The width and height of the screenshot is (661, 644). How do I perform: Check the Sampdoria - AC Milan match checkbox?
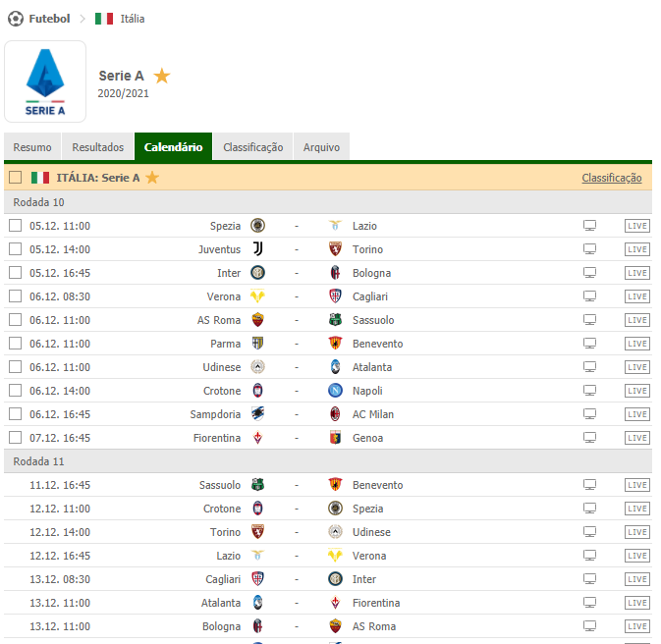pyautogui.click(x=15, y=414)
